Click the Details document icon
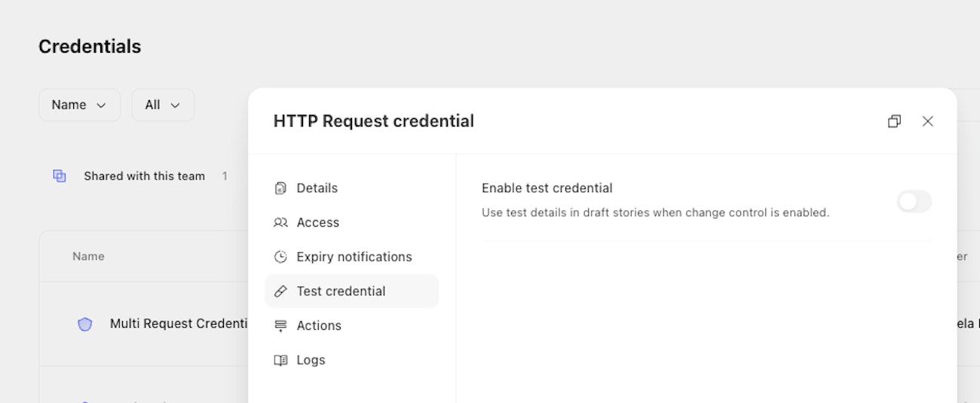The image size is (980, 403). [x=280, y=188]
